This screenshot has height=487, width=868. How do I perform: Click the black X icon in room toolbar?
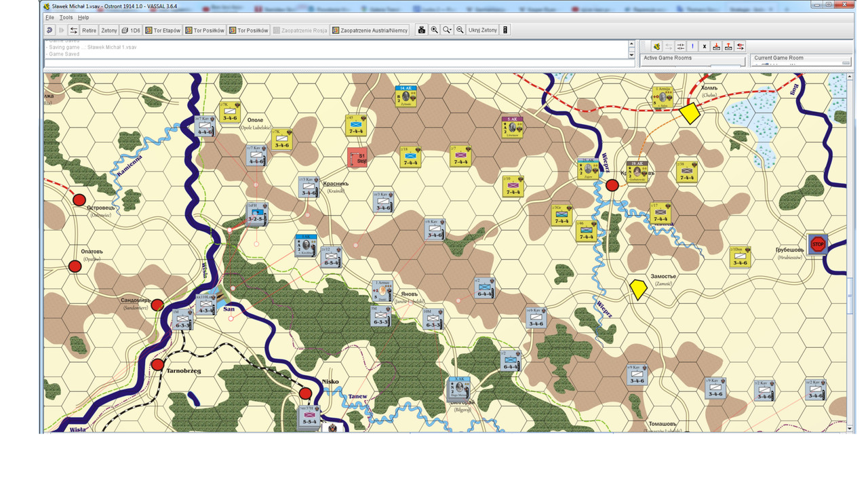(705, 46)
